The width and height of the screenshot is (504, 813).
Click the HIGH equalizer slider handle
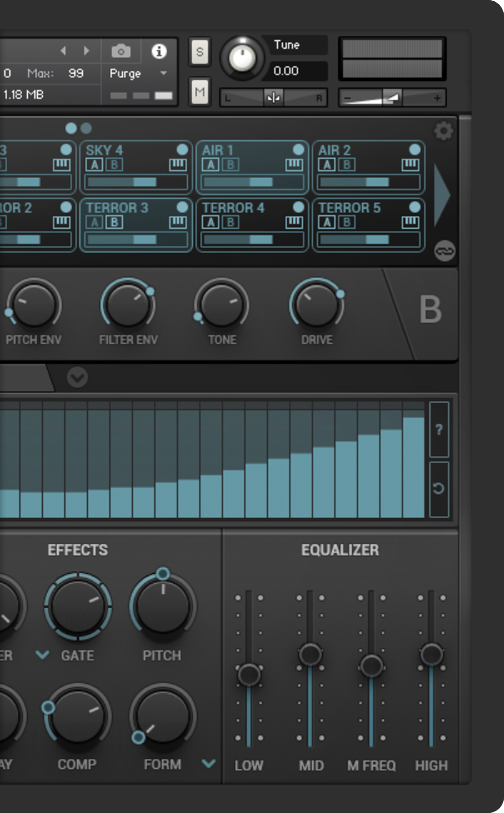tap(432, 654)
